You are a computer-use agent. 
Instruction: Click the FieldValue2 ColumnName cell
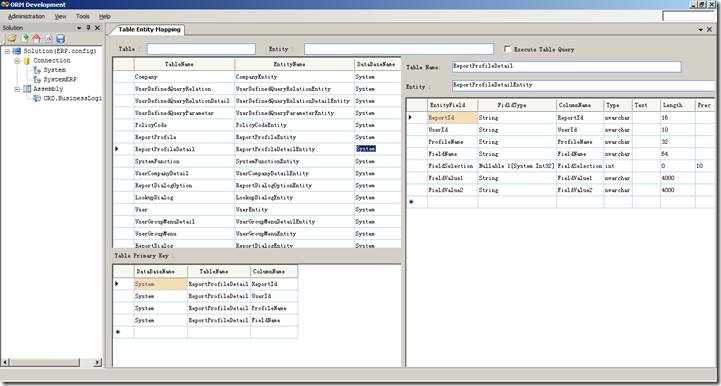(x=580, y=190)
